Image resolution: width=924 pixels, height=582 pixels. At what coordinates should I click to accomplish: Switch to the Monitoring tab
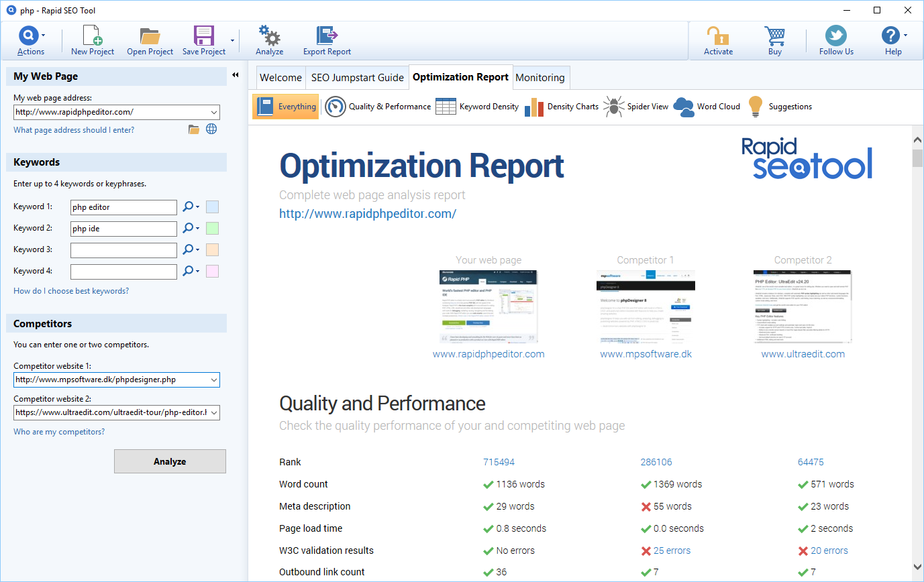click(x=541, y=77)
